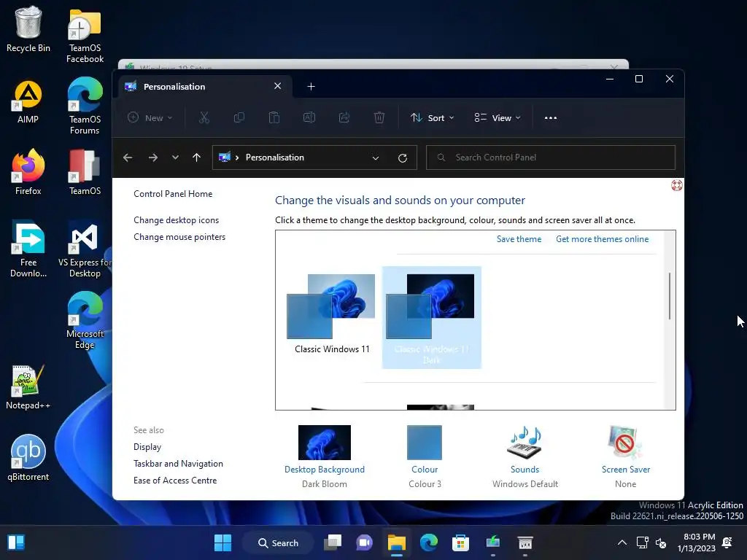This screenshot has width=747, height=560.
Task: Click the Copy icon in toolbar
Action: (239, 117)
